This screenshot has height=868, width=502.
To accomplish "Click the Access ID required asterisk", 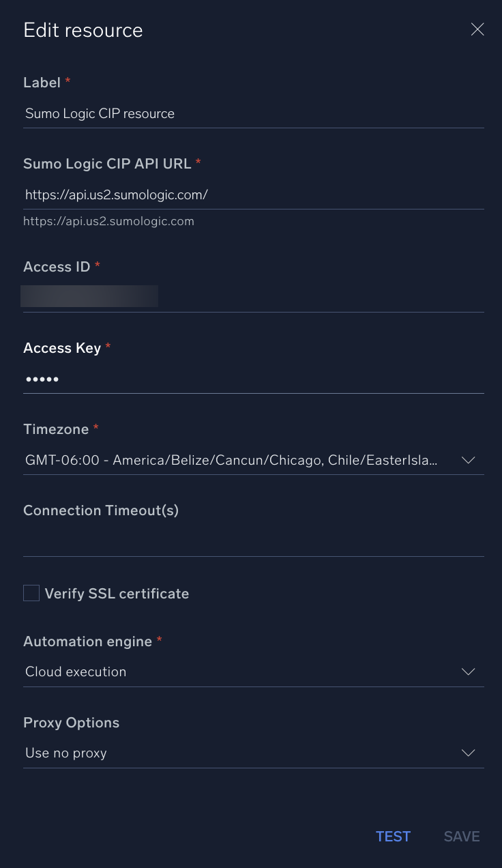I will [96, 266].
